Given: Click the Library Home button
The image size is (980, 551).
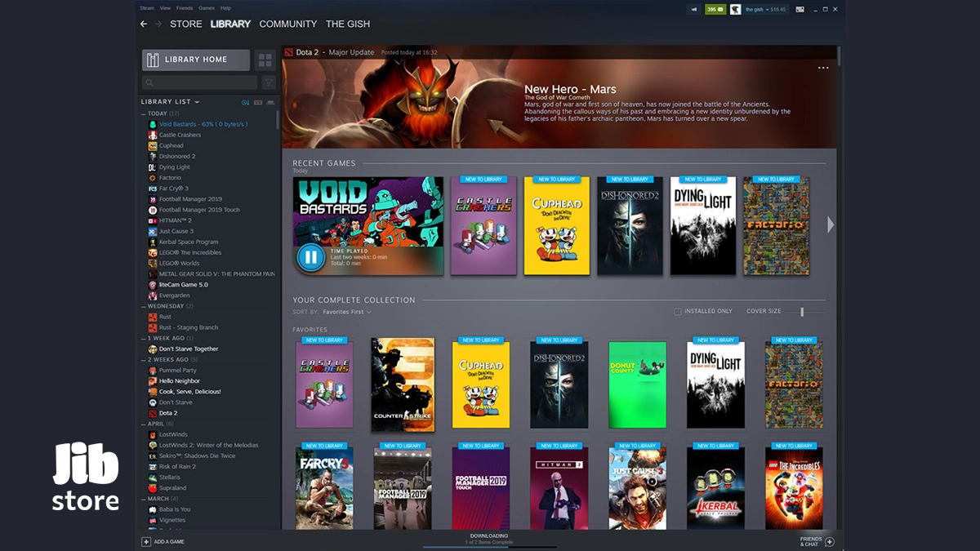Looking at the screenshot, I should pos(196,60).
